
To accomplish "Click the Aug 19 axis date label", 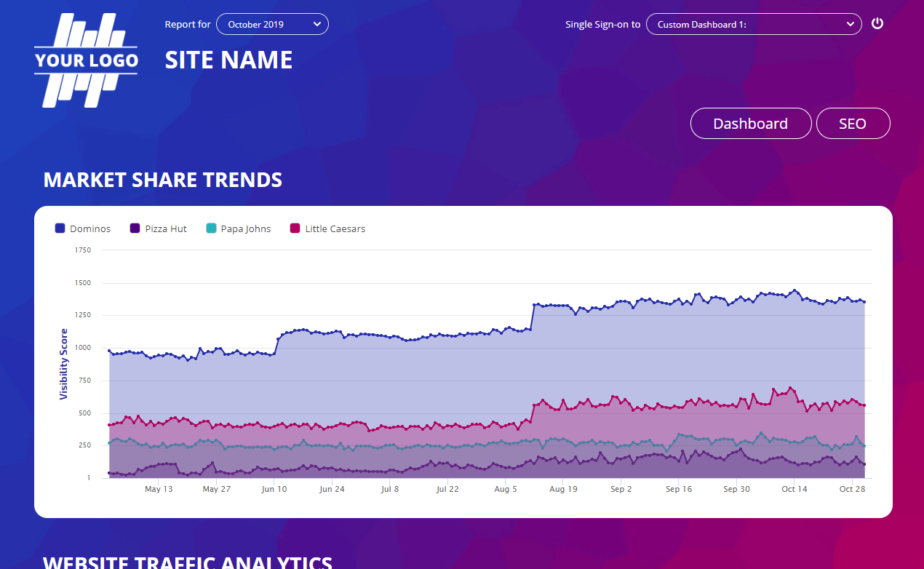I will pyautogui.click(x=563, y=489).
